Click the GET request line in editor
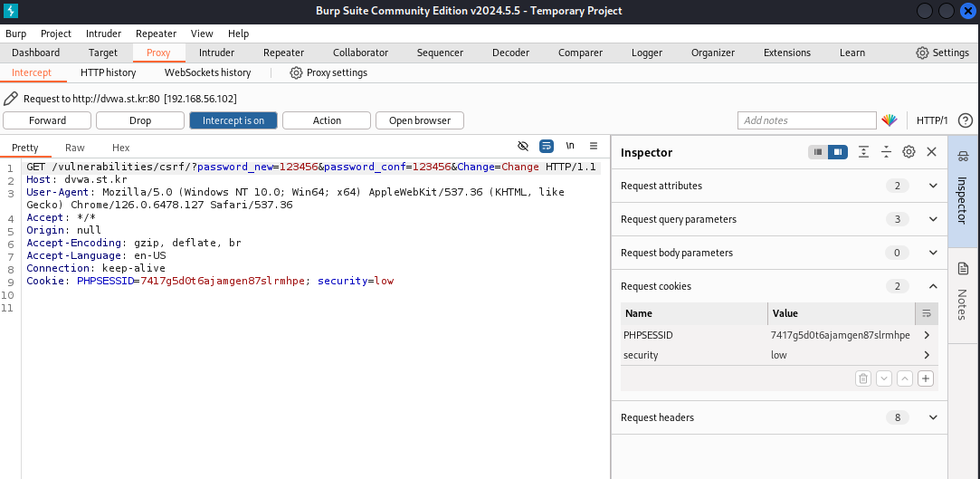Viewport: 980px width, 479px height. (311, 168)
